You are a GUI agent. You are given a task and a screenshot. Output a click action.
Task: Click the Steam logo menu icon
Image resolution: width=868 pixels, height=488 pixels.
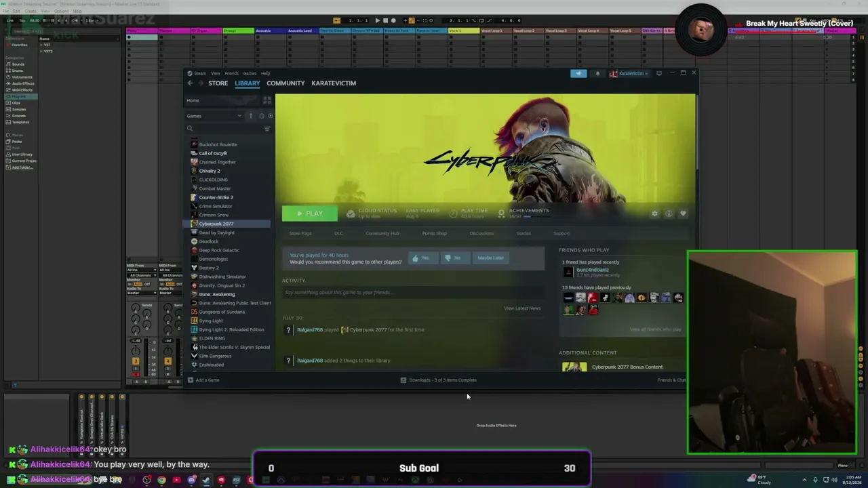pos(191,73)
